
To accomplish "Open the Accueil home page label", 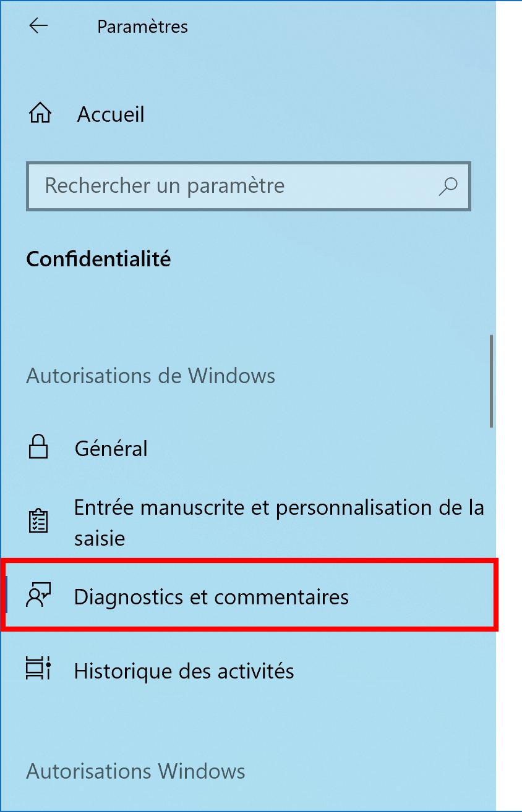I will point(111,114).
